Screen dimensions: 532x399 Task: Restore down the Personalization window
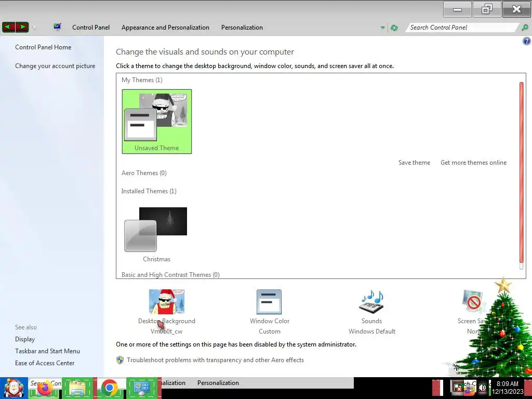pyautogui.click(x=487, y=9)
